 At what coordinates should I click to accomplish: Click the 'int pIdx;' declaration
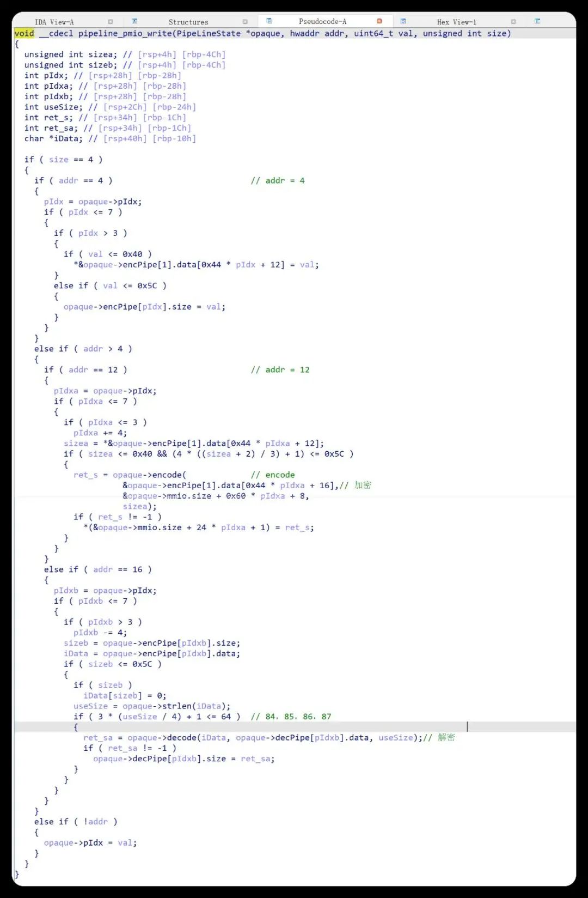[x=46, y=75]
